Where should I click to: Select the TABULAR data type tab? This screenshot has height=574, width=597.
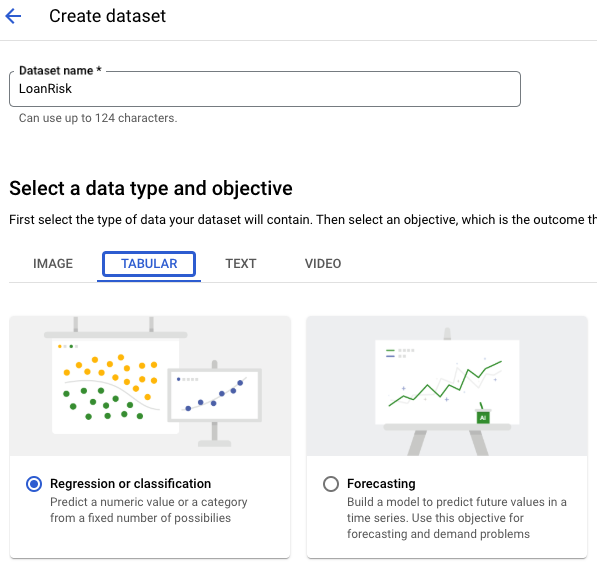tap(149, 263)
